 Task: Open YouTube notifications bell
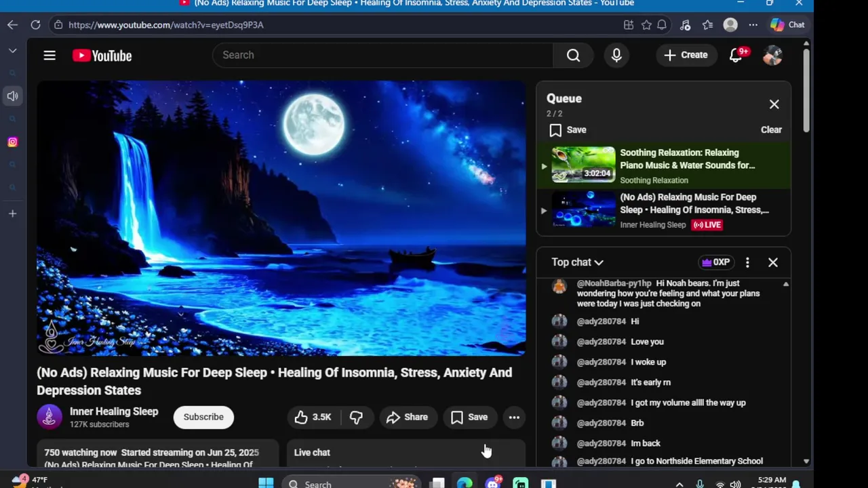(736, 55)
